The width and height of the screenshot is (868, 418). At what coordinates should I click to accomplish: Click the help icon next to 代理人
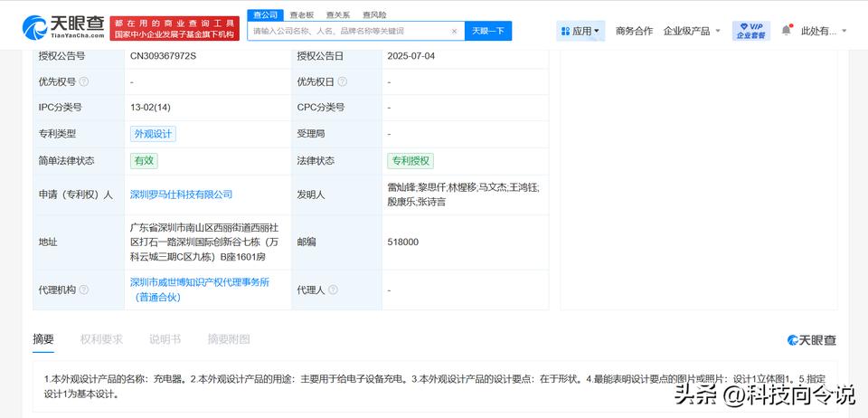pos(333,290)
